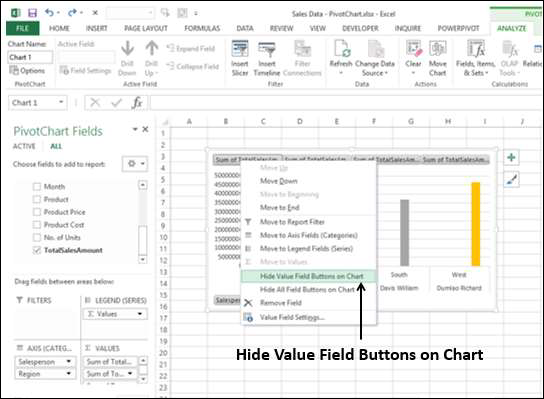Click the Insert Timeline icon

coord(266,50)
